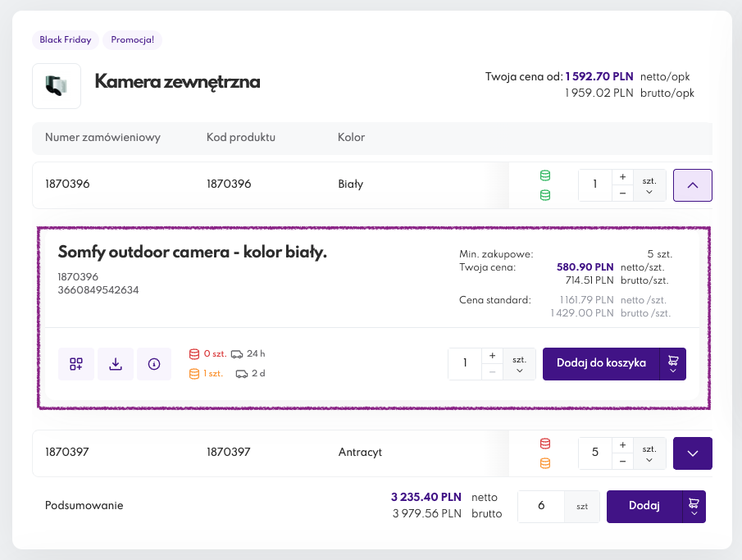Click the add-to-list grid plus icon

pos(76,364)
